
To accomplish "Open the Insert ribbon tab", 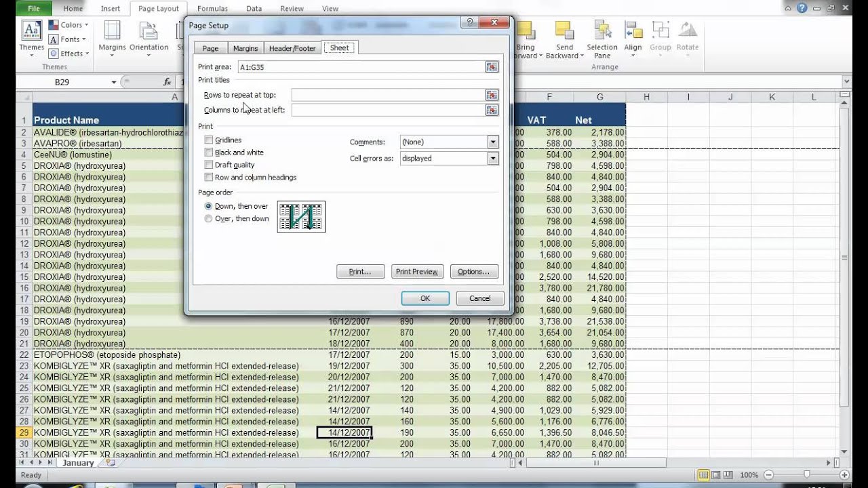I will [111, 8].
